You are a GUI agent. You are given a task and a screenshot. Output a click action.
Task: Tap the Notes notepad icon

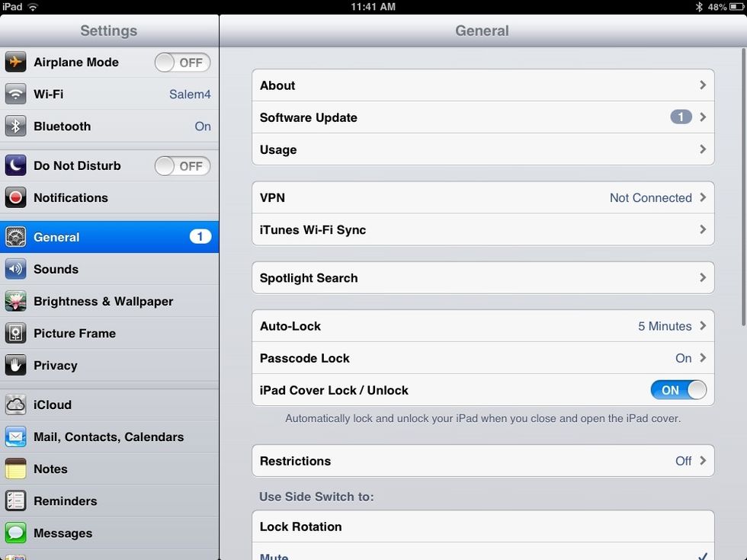(15, 469)
